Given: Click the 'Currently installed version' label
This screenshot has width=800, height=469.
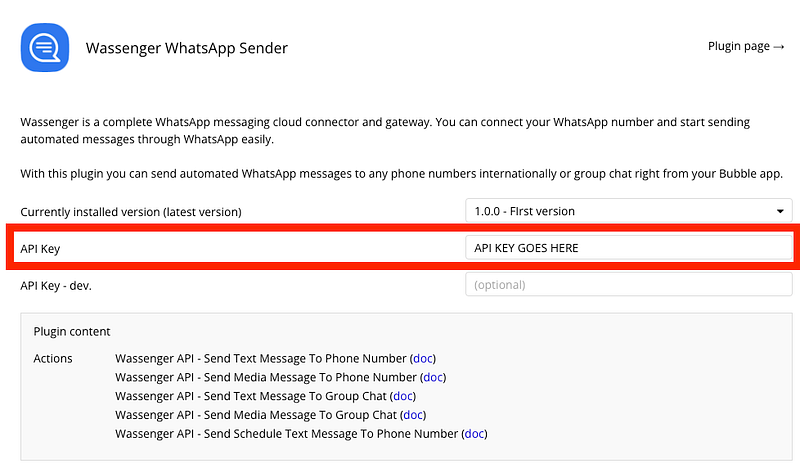Looking at the screenshot, I should [x=131, y=212].
